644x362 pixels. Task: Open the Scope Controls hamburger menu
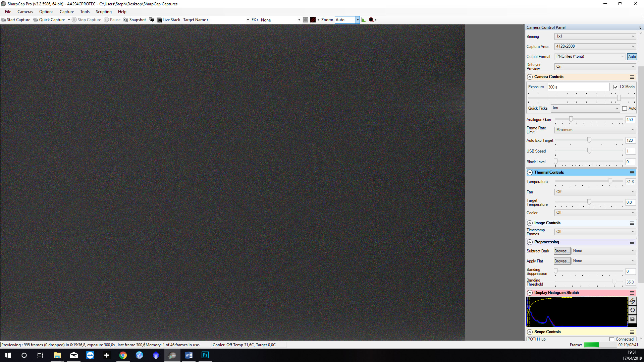pyautogui.click(x=632, y=332)
